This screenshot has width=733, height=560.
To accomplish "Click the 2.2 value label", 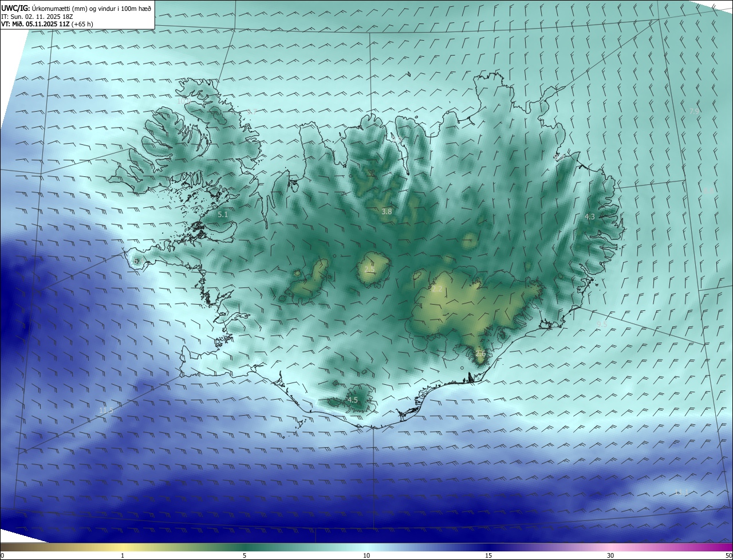I will (x=437, y=289).
